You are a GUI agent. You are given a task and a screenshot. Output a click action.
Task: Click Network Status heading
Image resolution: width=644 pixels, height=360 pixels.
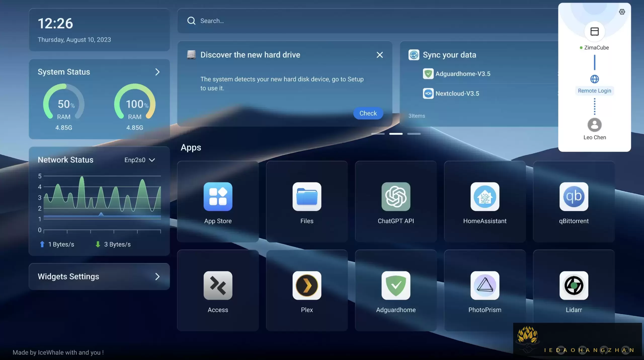coord(65,160)
